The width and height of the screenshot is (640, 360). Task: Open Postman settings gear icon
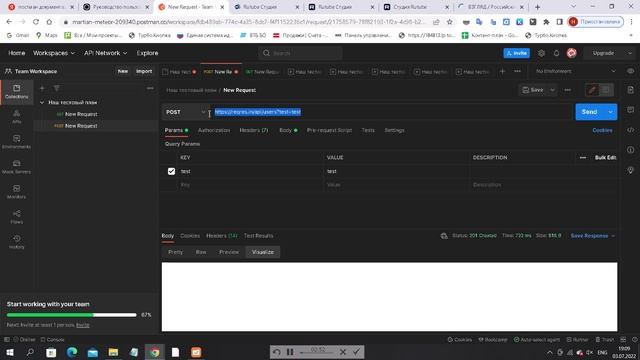coord(542,53)
